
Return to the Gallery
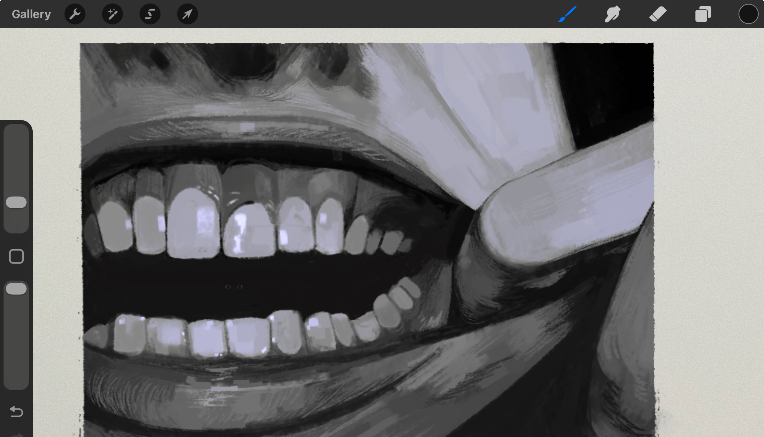tap(31, 14)
